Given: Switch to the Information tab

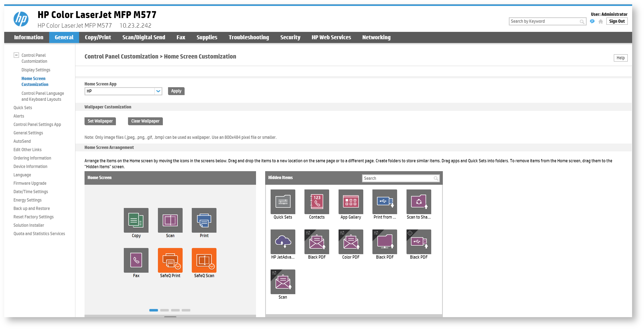Looking at the screenshot, I should coord(28,37).
